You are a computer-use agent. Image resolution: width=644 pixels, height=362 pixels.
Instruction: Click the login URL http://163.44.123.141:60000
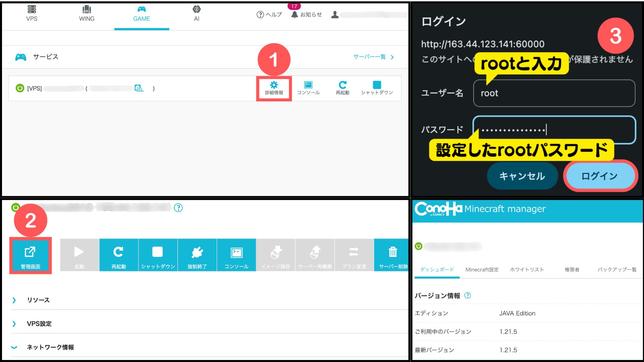click(x=483, y=44)
